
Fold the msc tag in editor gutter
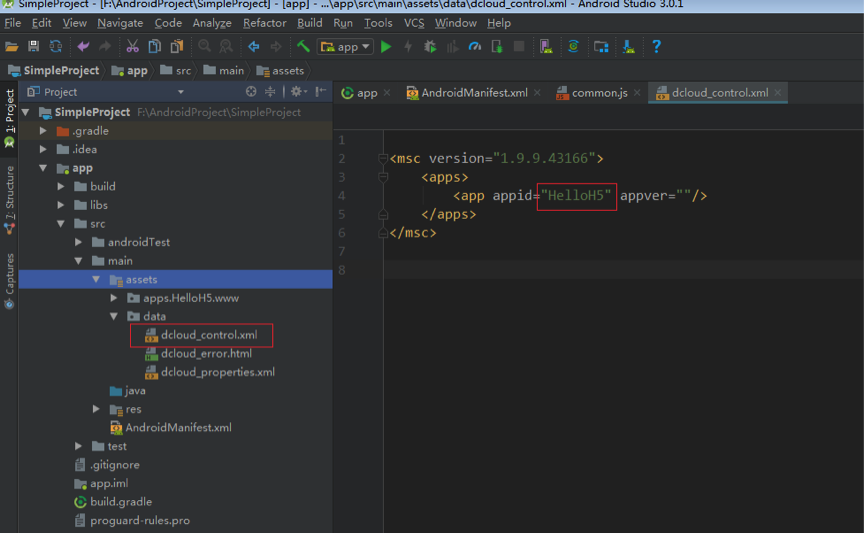click(383, 159)
